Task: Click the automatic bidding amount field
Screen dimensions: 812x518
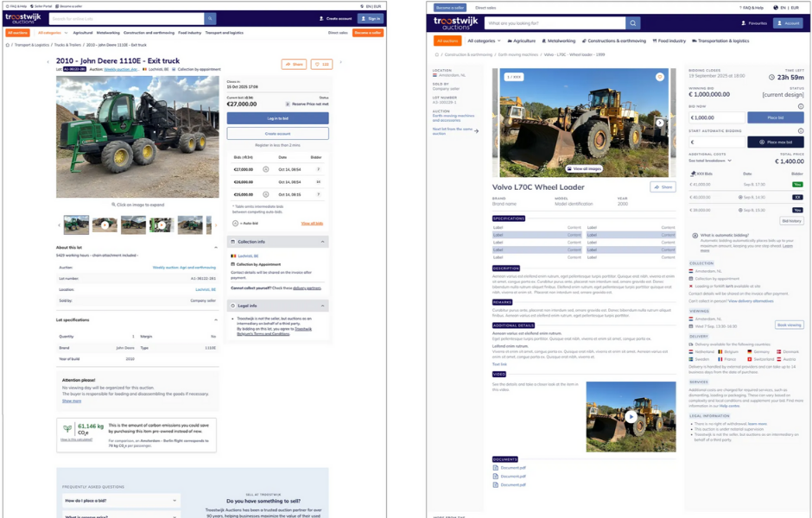Action: click(x=716, y=142)
